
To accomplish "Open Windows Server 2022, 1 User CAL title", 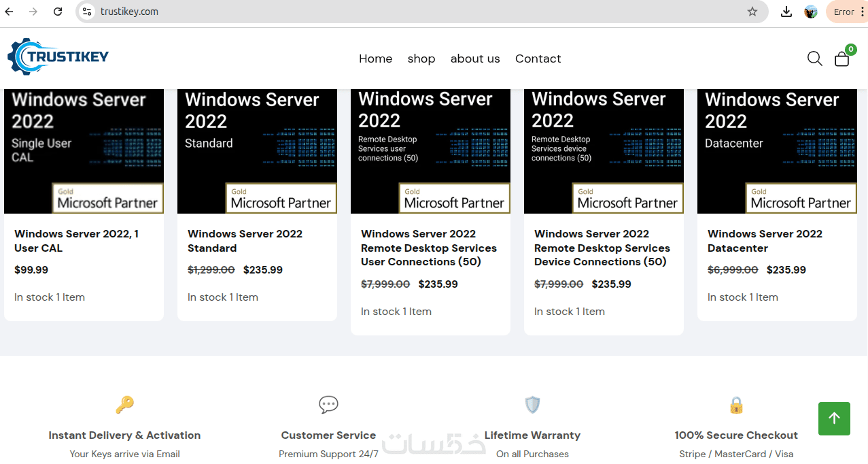I will tap(76, 241).
